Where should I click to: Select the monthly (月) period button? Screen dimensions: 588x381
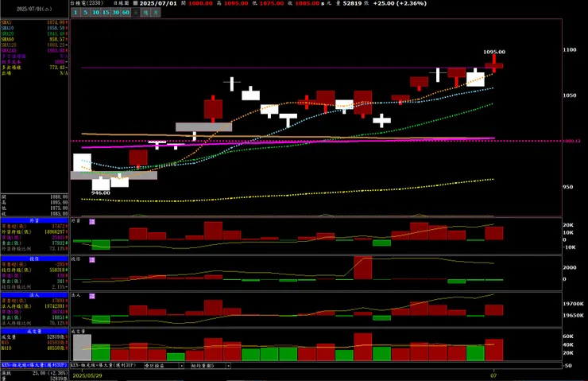pyautogui.click(x=156, y=13)
